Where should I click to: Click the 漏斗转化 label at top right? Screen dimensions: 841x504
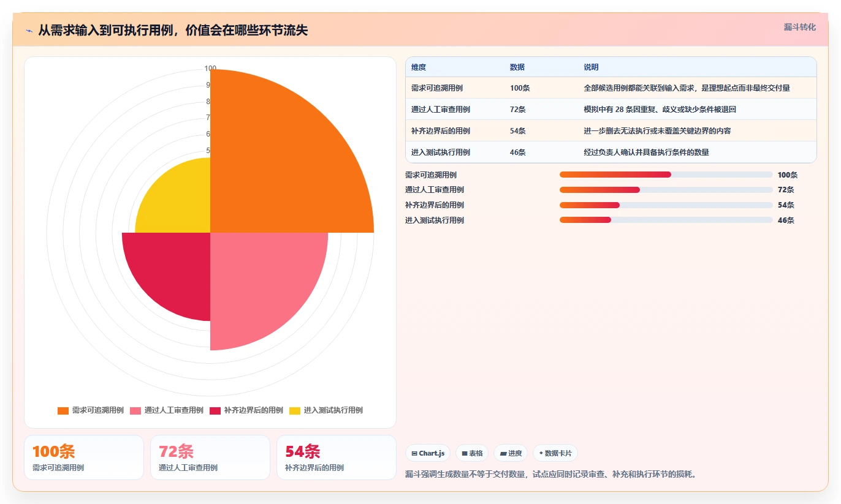pyautogui.click(x=799, y=27)
